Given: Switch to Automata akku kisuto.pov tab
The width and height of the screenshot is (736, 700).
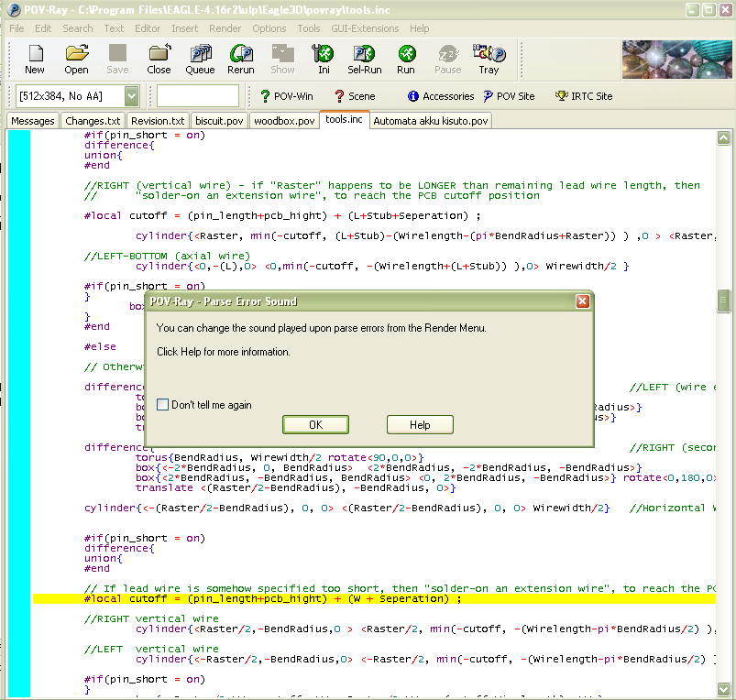Looking at the screenshot, I should [431, 121].
